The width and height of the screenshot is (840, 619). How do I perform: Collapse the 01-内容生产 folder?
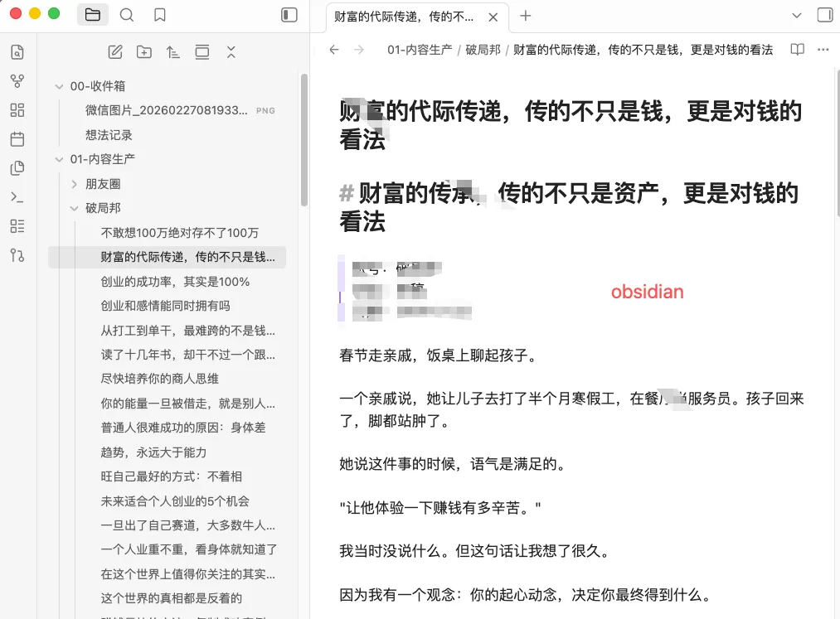[59, 159]
